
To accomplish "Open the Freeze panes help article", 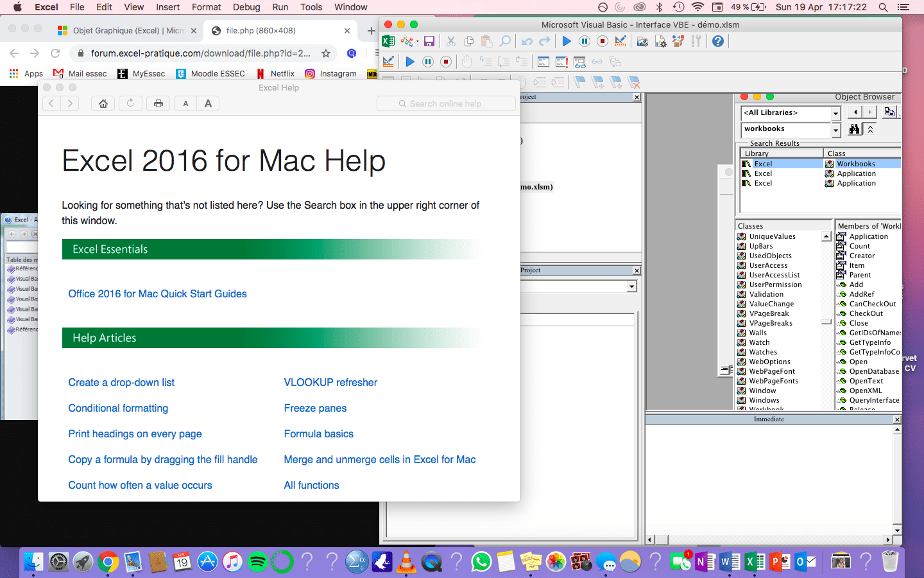I will click(315, 408).
